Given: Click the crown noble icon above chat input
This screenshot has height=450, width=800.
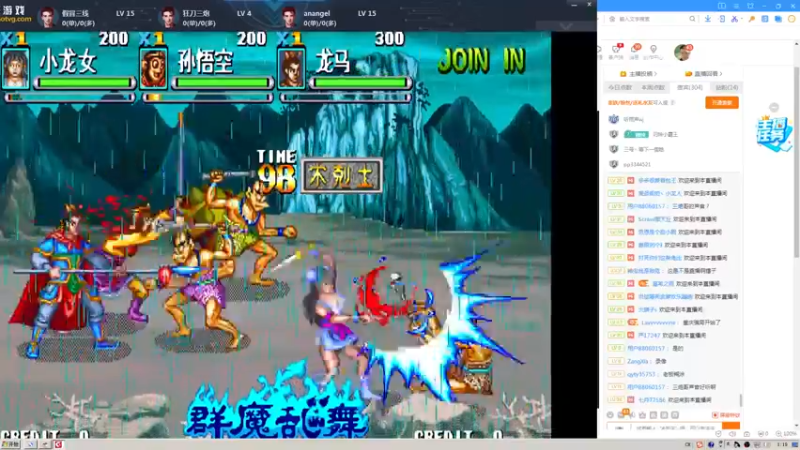Looking at the screenshot, I should pos(642,415).
